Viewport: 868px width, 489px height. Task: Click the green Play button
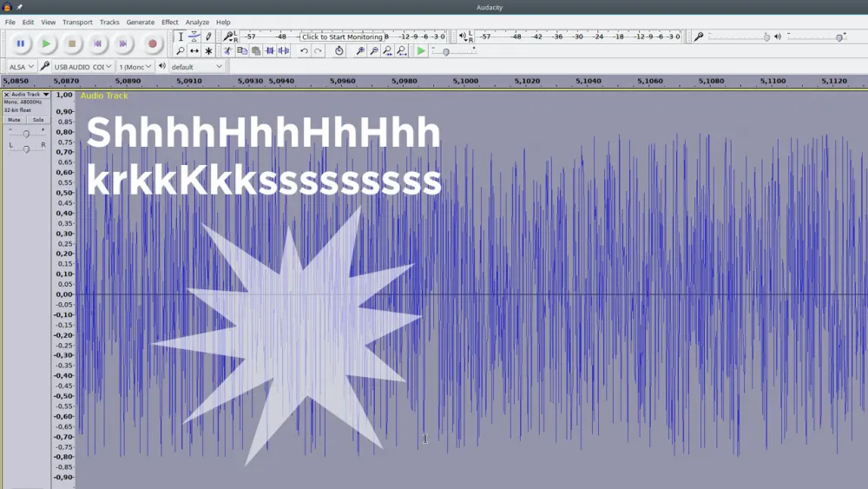click(47, 43)
